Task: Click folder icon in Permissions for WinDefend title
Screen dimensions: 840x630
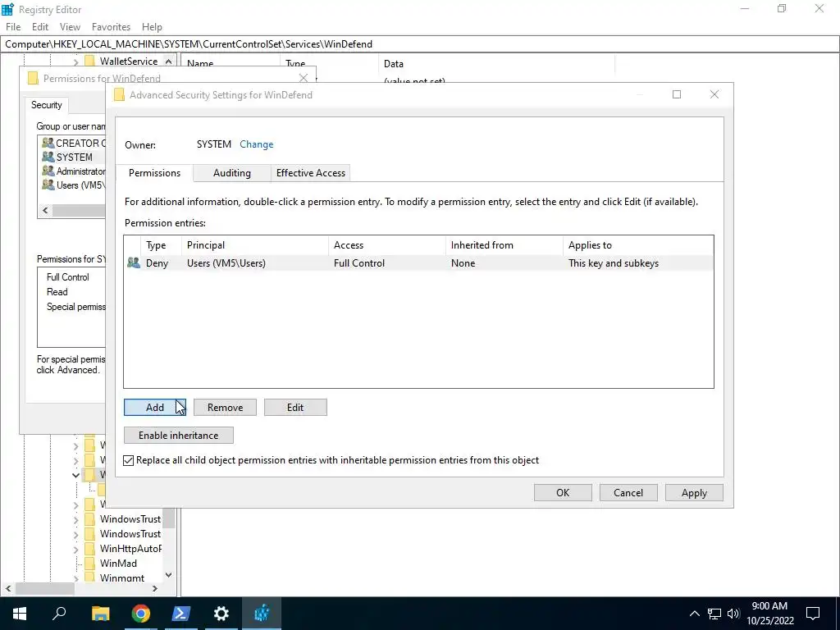Action: click(33, 78)
